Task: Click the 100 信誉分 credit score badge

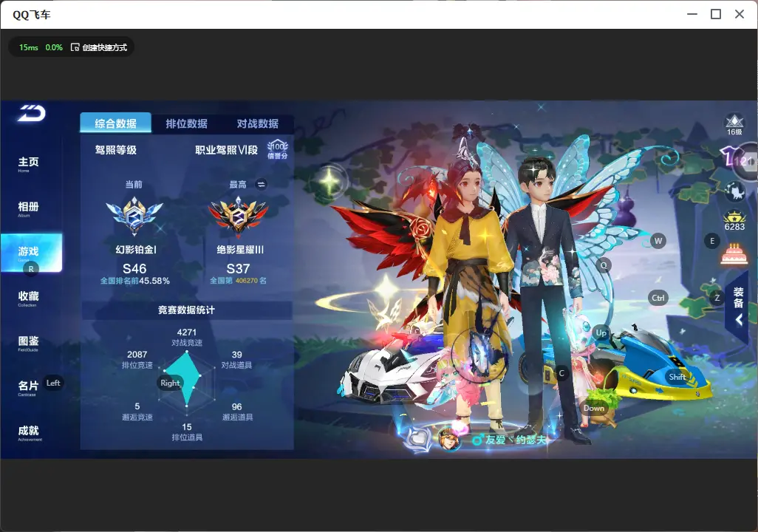Action: coord(278,149)
